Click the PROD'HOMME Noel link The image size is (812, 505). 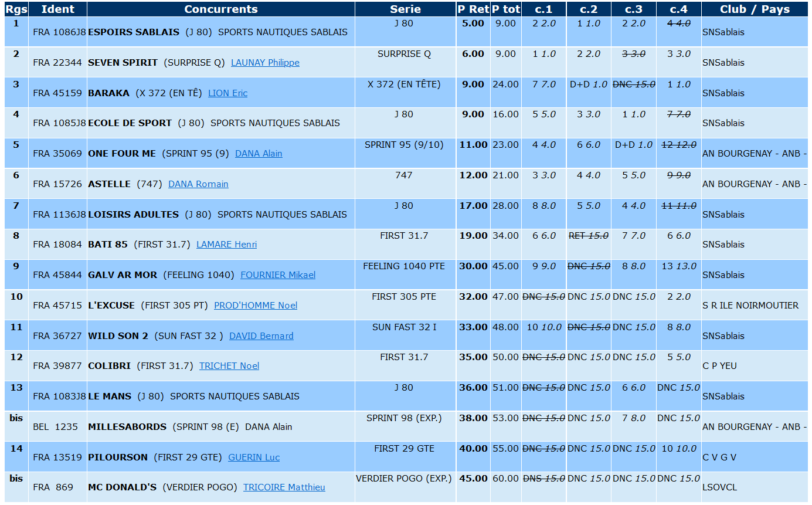pyautogui.click(x=256, y=306)
